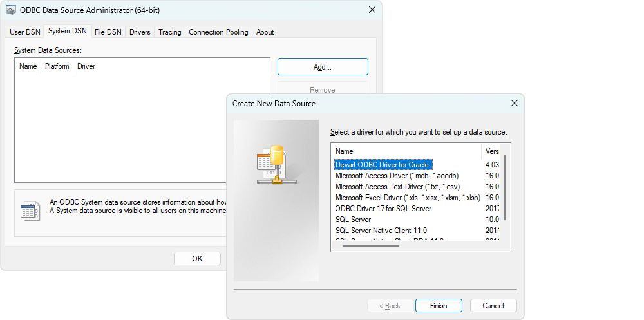Click the driver list horizontal scrollbar
Screen dimensions: 644x320
coord(371,246)
